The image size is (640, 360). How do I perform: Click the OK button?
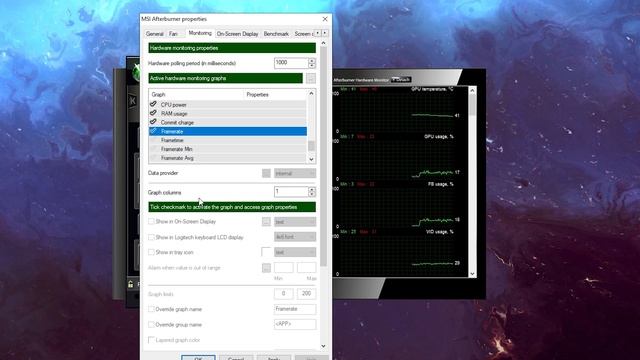pos(198,358)
